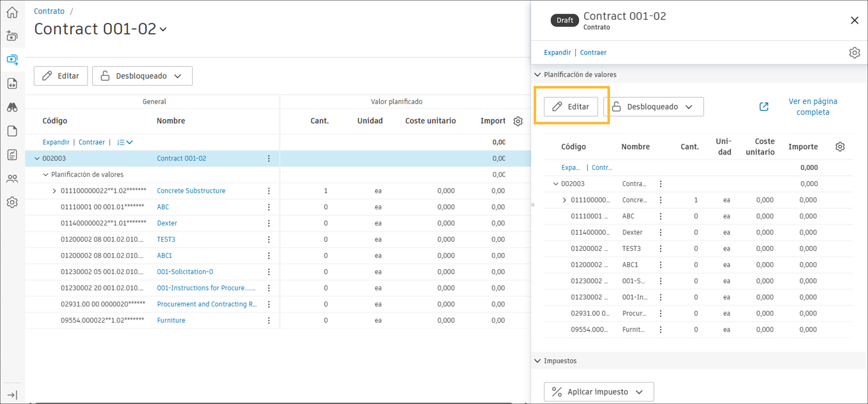Click Editar button in flyout panel
The height and width of the screenshot is (404, 868).
point(571,107)
